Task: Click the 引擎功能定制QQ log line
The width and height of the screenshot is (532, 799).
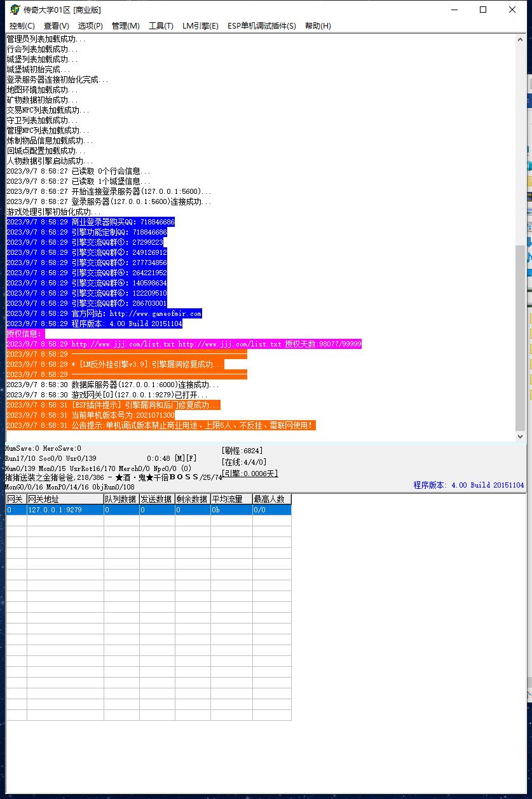Action: point(86,232)
